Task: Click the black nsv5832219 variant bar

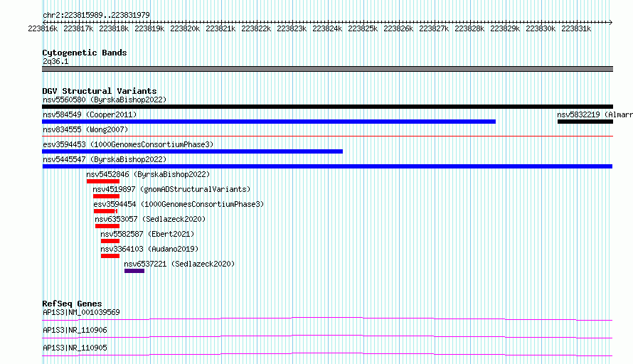Action: (x=585, y=122)
